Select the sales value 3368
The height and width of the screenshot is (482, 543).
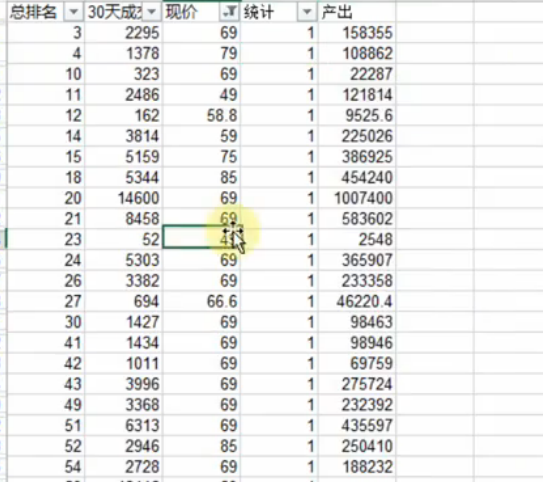123,405
